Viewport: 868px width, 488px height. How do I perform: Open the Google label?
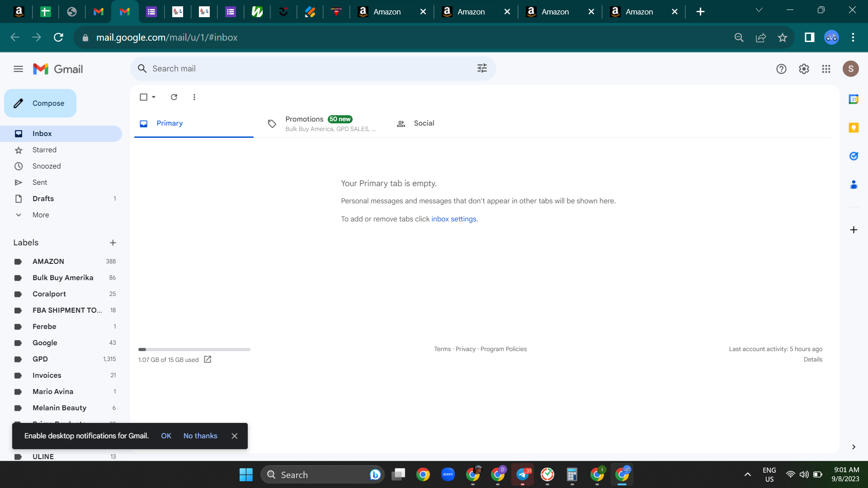tap(61, 343)
